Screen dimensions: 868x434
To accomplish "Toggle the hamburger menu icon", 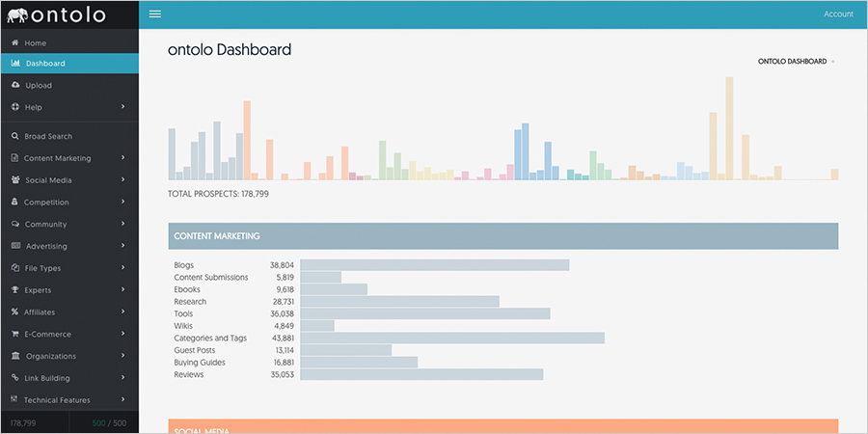I will (155, 14).
